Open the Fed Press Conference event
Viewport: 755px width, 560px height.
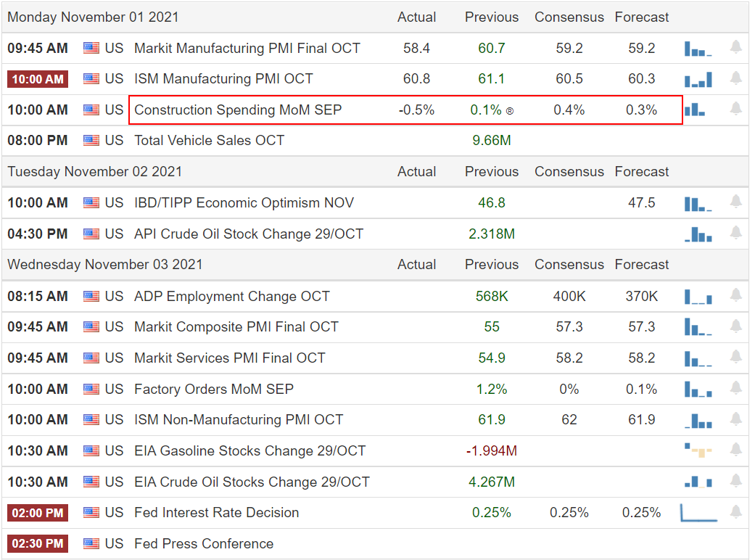204,544
